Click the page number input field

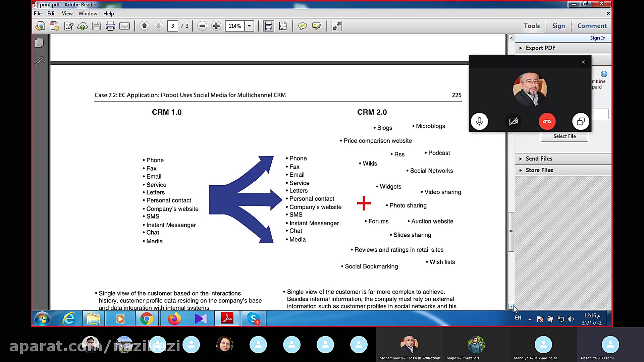pos(172,26)
